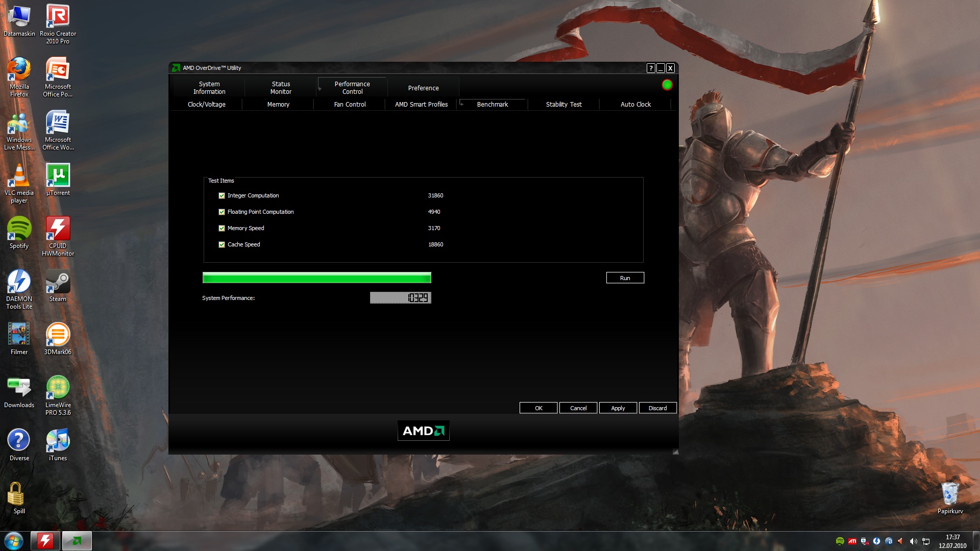Click the green status indicator in OverDrive
Image resolution: width=980 pixels, height=551 pixels.
[667, 85]
